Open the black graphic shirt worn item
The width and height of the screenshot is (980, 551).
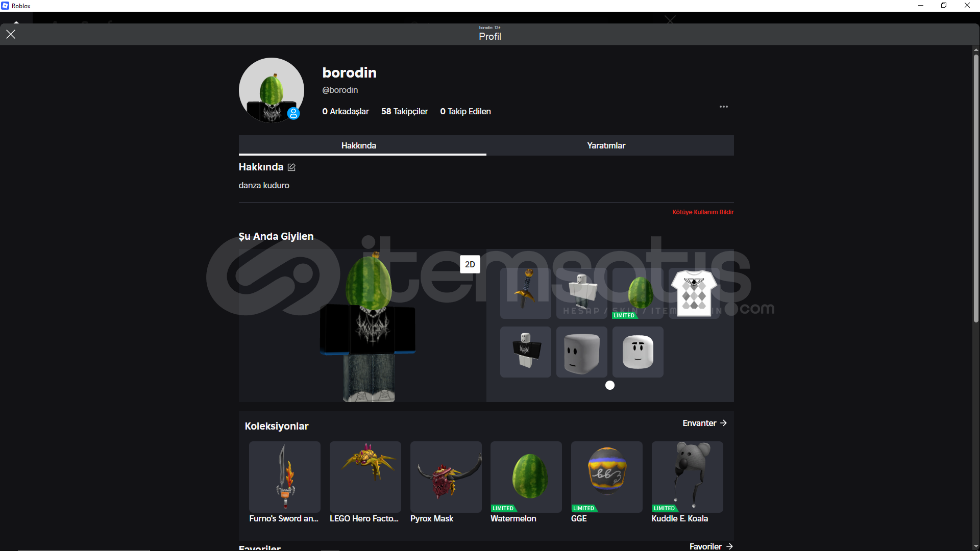526,352
